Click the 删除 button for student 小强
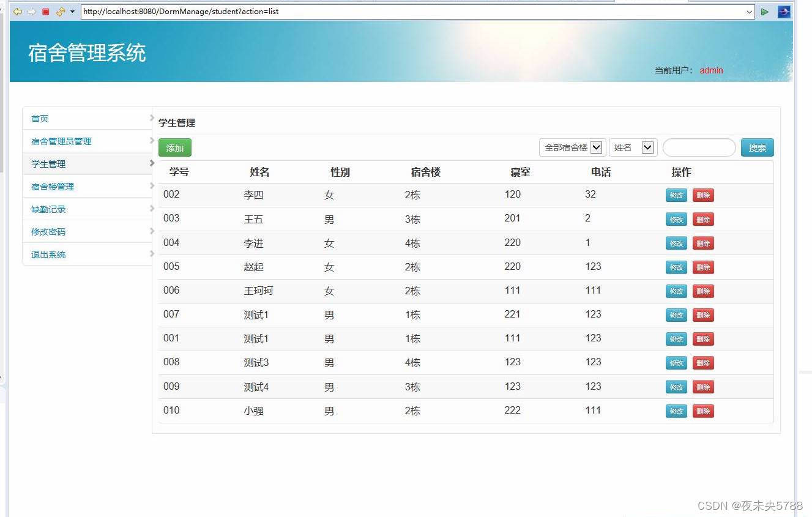 pos(703,411)
